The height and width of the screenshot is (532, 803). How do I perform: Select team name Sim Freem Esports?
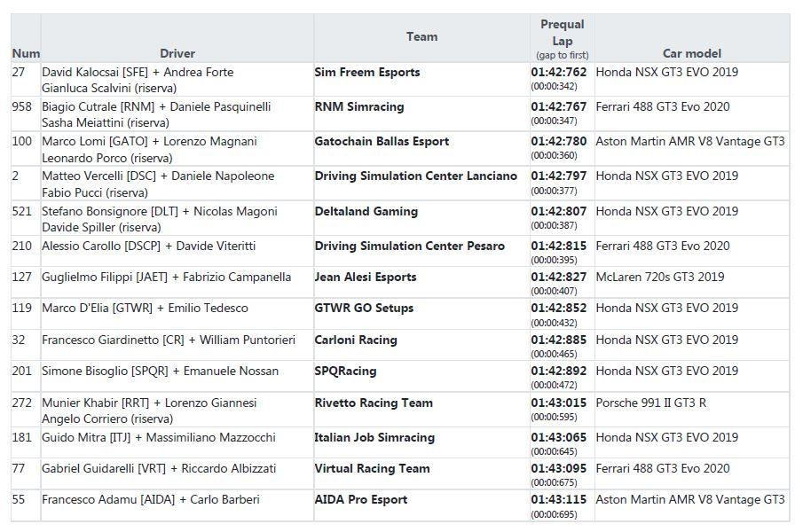tap(367, 72)
